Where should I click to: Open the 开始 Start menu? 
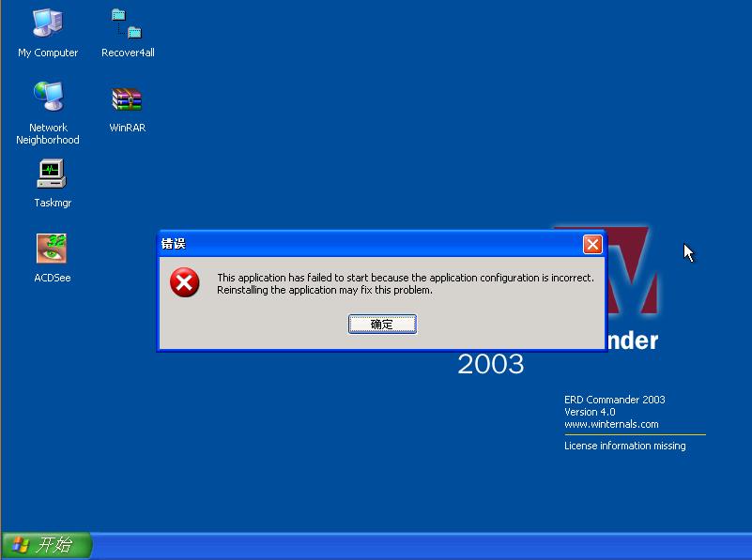pyautogui.click(x=46, y=545)
